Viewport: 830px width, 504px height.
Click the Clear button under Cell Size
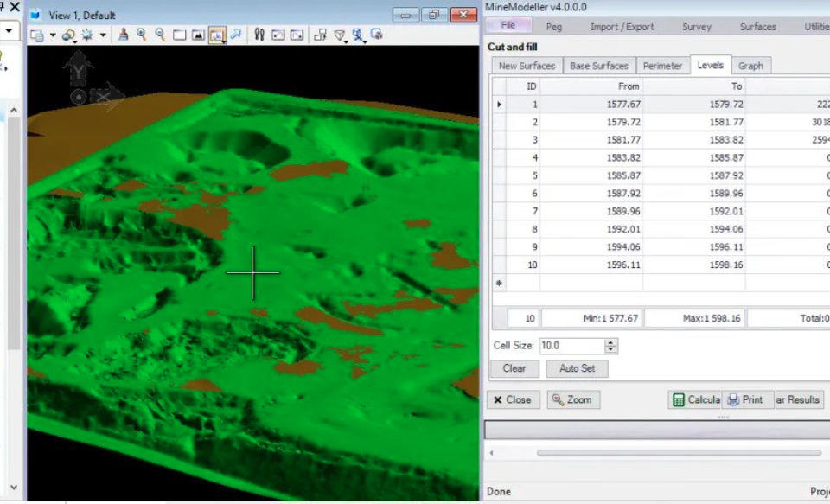coord(514,368)
